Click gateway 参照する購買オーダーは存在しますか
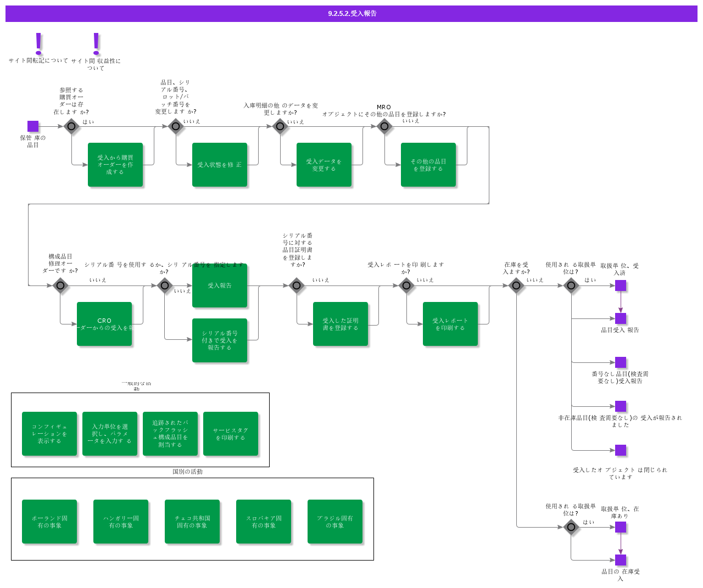 71,126
